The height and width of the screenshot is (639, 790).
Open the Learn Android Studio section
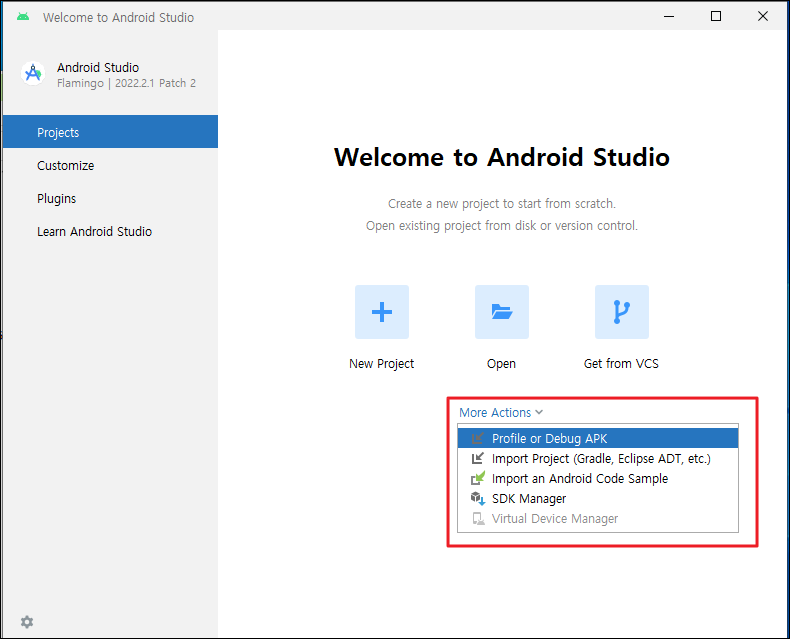(110, 231)
